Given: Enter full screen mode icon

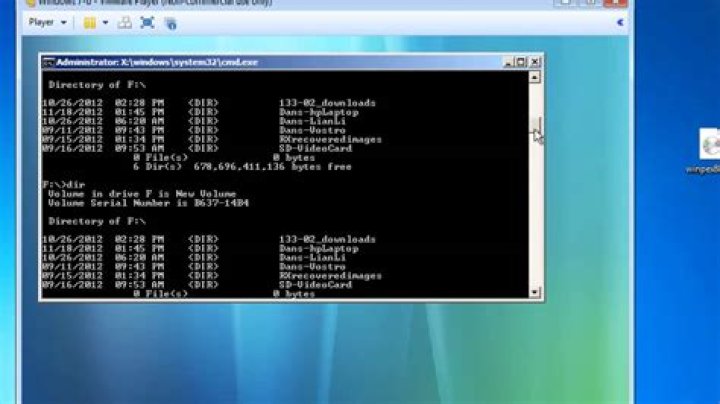Looking at the screenshot, I should (147, 22).
